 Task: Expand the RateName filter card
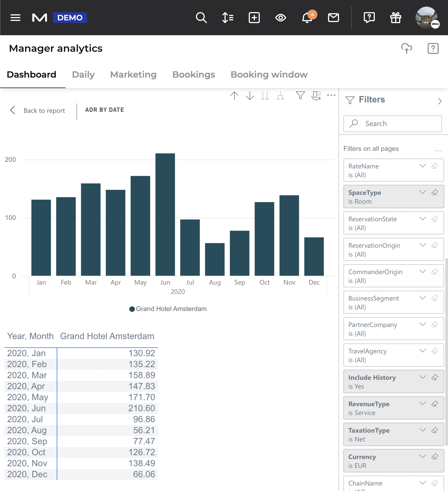tap(423, 166)
